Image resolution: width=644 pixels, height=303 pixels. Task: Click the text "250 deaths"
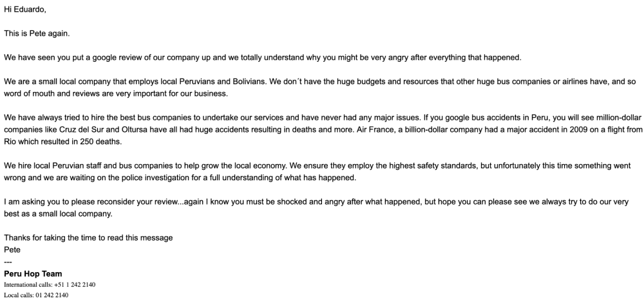tap(101, 142)
